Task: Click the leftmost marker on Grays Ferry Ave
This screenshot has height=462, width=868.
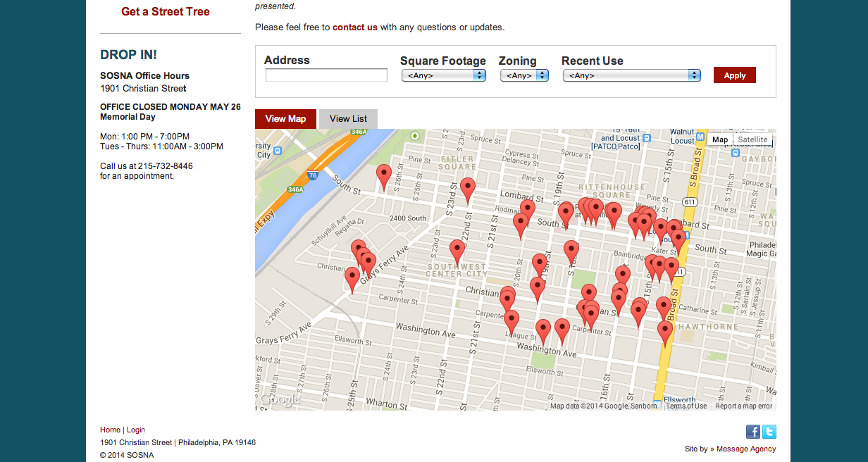Action: click(x=352, y=277)
